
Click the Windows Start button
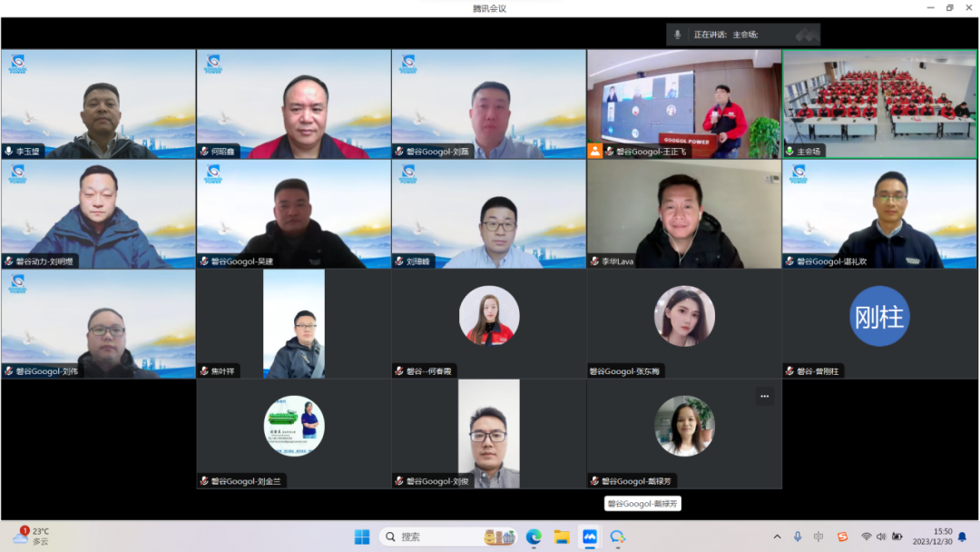[362, 537]
